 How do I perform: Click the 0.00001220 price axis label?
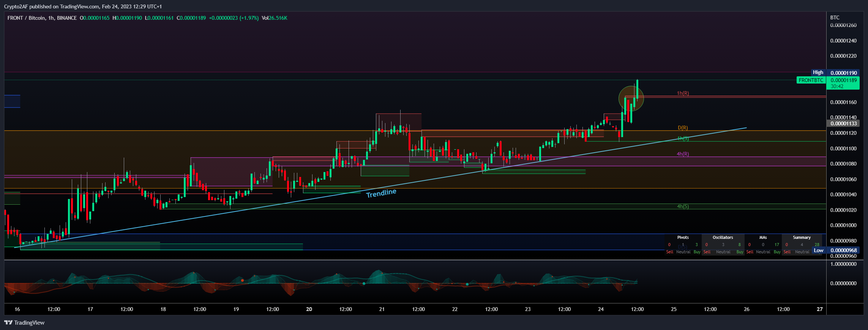843,56
